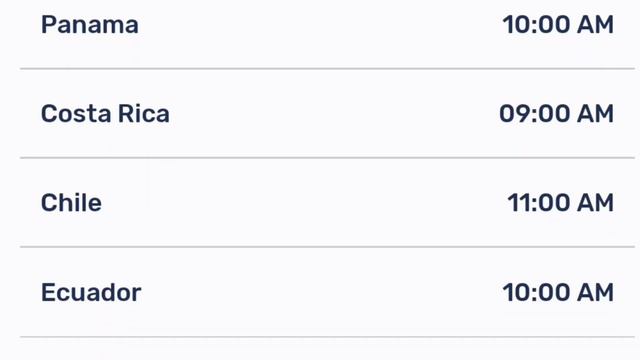The height and width of the screenshot is (360, 640).
Task: Click the AM suffix in Panama's time
Action: (595, 25)
